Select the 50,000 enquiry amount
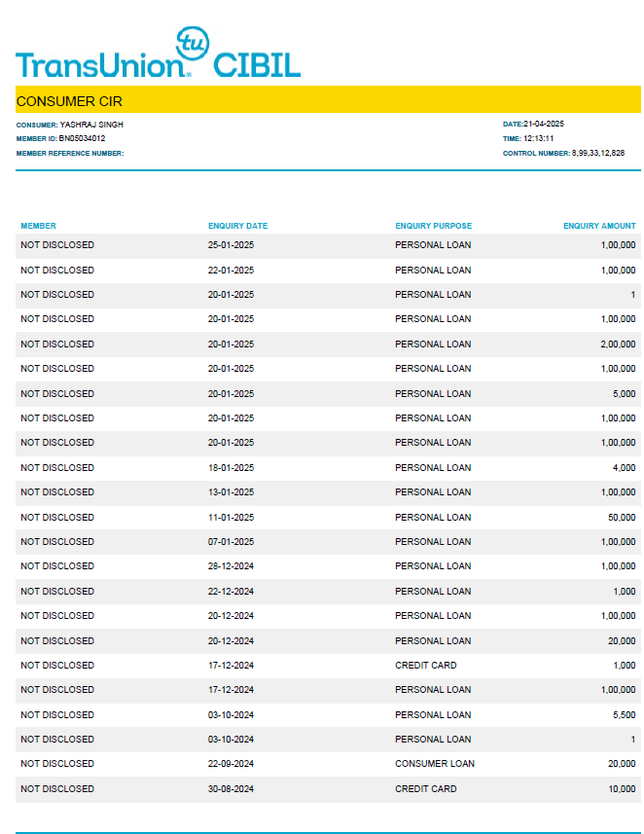Image resolution: width=644 pixels, height=834 pixels. [621, 518]
